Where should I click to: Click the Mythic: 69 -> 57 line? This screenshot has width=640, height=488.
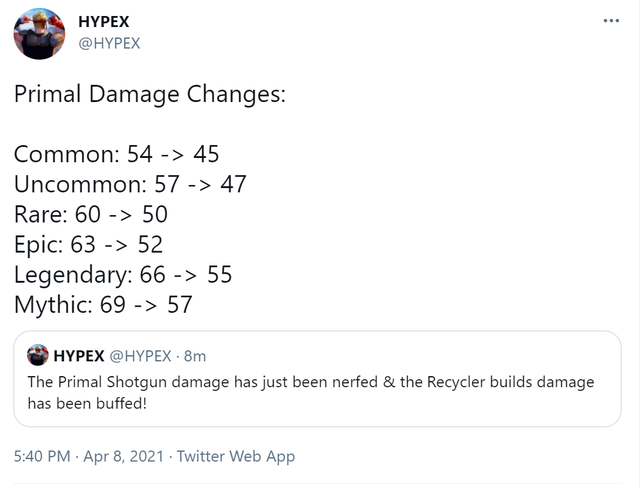pos(103,304)
